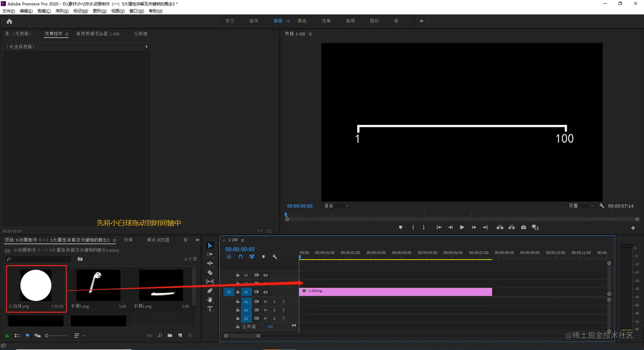Toggle lock on track V1
This screenshot has height=350, width=644.
[x=238, y=292]
